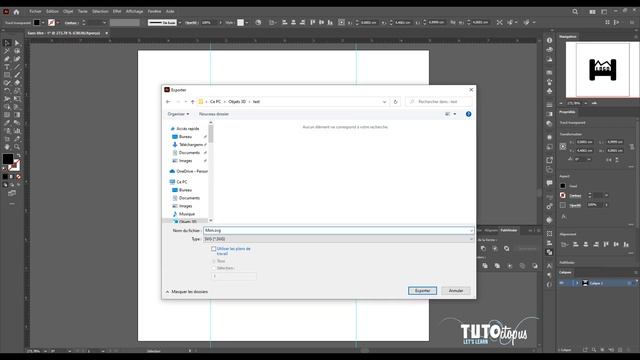Open the view options dropdown

[455, 114]
